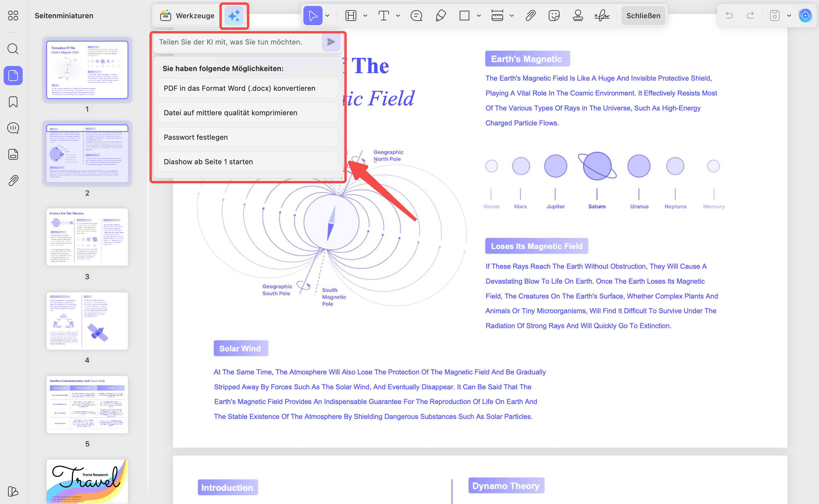Attach a file with the paperclip tool
Image resolution: width=819 pixels, height=504 pixels.
click(530, 15)
